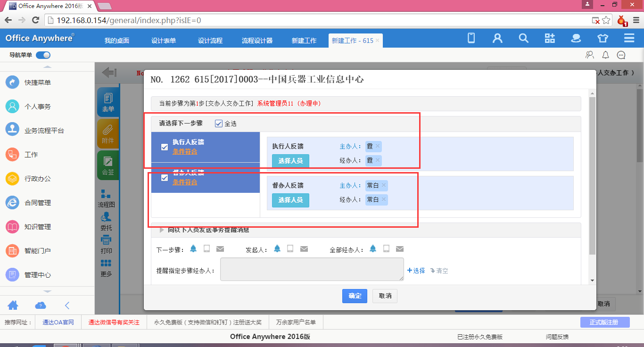Click the notification bell icon

606,55
